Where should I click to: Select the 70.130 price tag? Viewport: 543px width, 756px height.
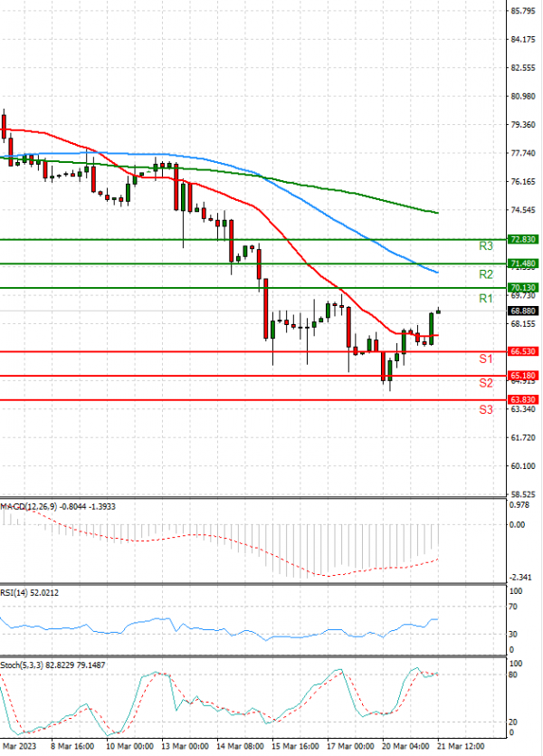point(524,288)
